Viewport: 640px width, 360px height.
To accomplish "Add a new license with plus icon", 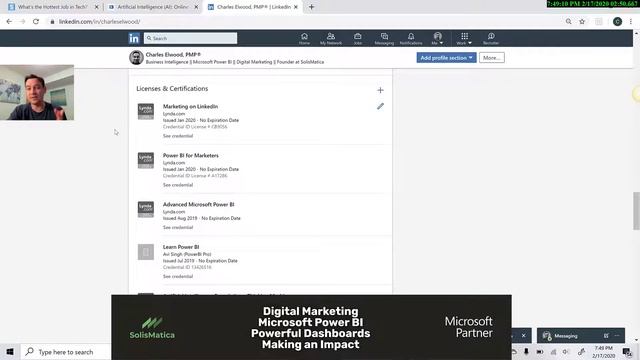I will click(380, 90).
